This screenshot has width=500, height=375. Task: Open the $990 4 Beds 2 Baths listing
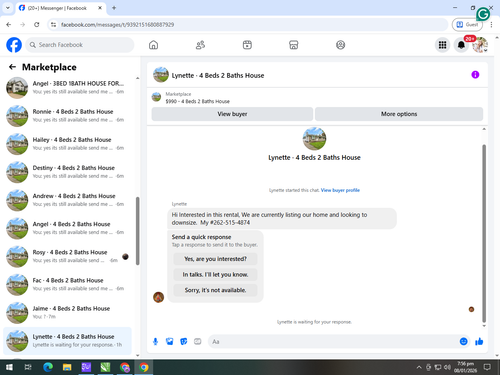click(x=197, y=101)
